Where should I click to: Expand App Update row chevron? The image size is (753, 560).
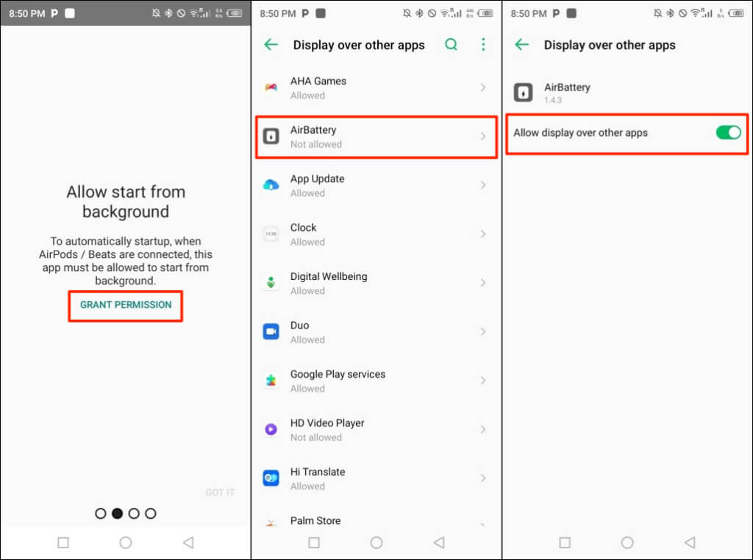(x=482, y=184)
